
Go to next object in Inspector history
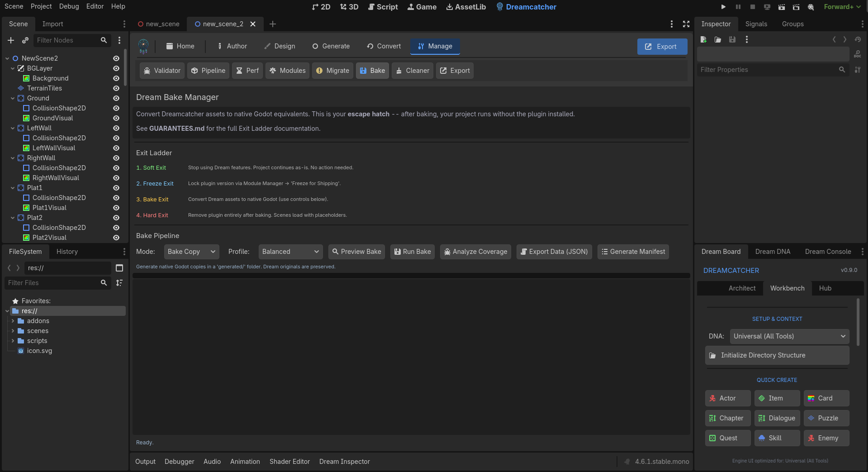[x=845, y=39]
